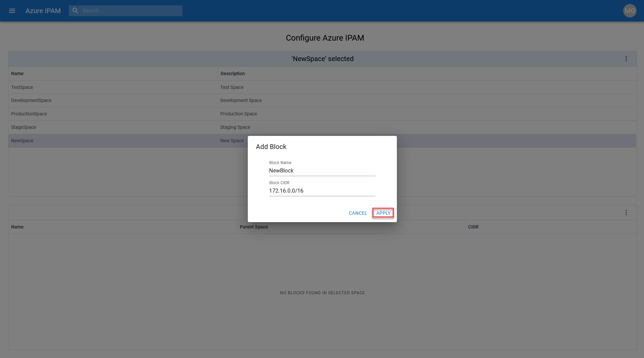
Task: Click No Blocks Found in Selected Space text
Action: click(x=322, y=293)
